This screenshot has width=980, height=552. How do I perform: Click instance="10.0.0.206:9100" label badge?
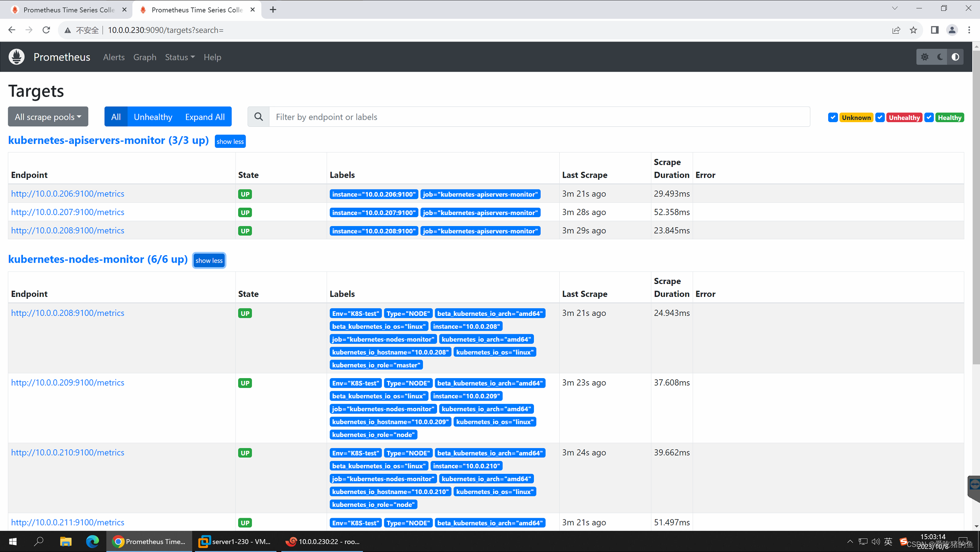click(374, 194)
